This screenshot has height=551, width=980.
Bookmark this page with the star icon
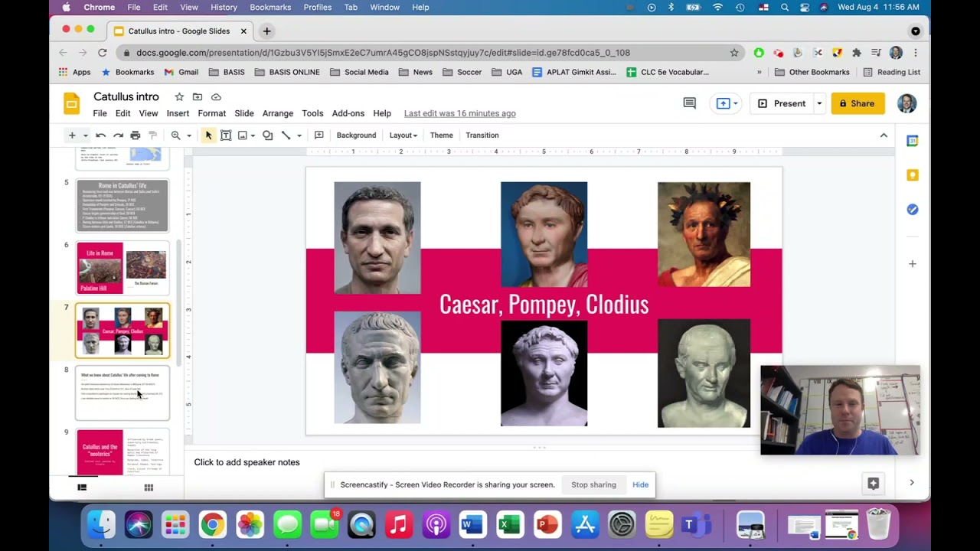point(734,53)
